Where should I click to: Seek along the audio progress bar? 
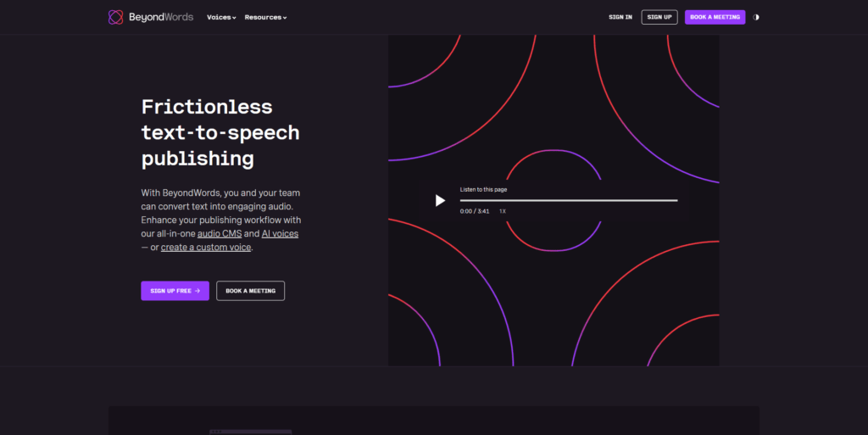pos(569,200)
